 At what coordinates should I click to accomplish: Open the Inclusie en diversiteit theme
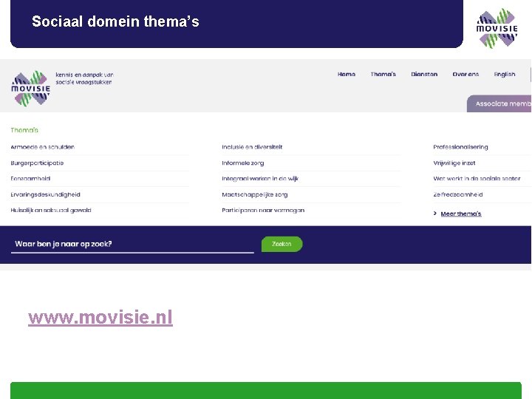tap(252, 147)
